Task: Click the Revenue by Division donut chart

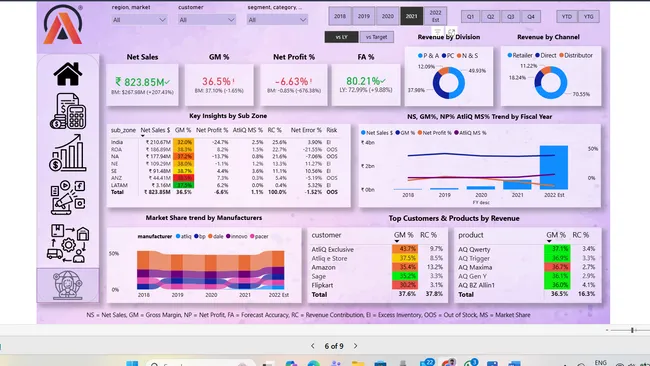Action: coord(448,83)
